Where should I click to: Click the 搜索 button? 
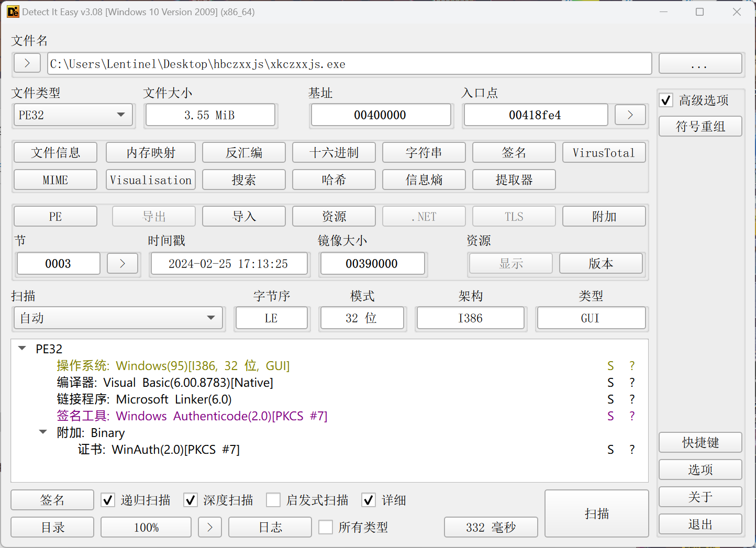[244, 180]
